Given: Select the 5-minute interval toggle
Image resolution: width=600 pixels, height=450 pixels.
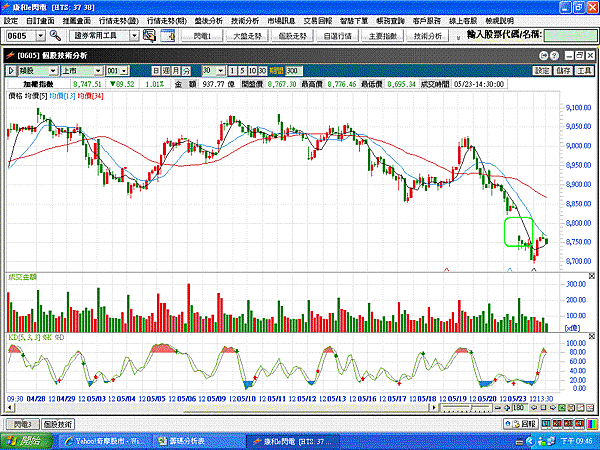Looking at the screenshot, I should pos(242,71).
